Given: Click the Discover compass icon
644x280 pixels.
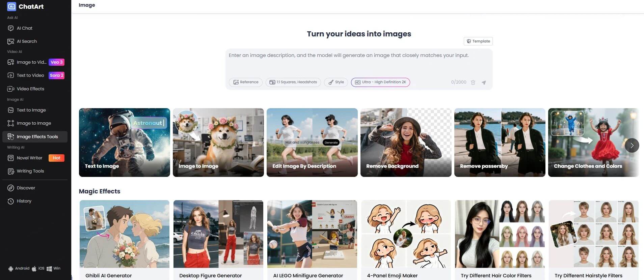Looking at the screenshot, I should pyautogui.click(x=11, y=188).
